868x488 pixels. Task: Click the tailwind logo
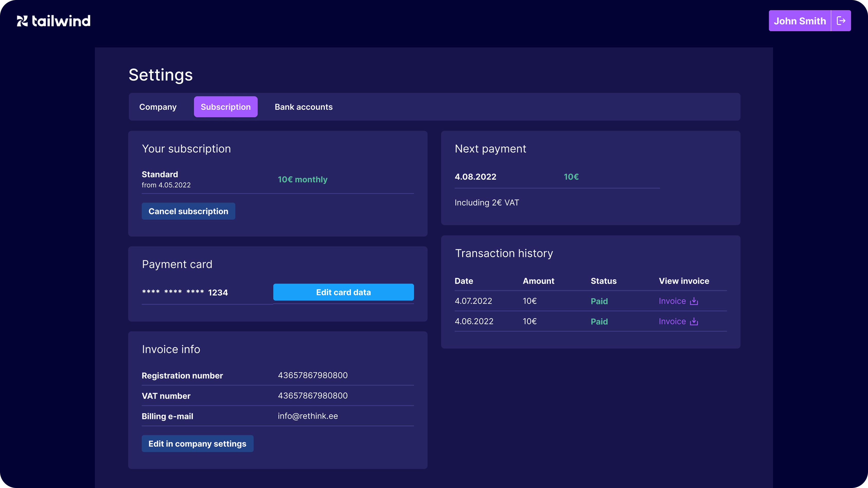click(x=54, y=21)
